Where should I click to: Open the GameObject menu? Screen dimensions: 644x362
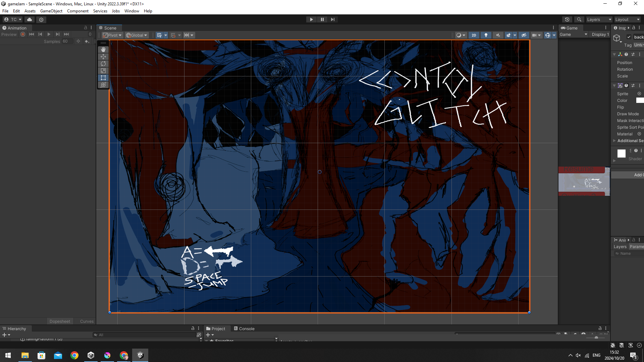pyautogui.click(x=51, y=11)
